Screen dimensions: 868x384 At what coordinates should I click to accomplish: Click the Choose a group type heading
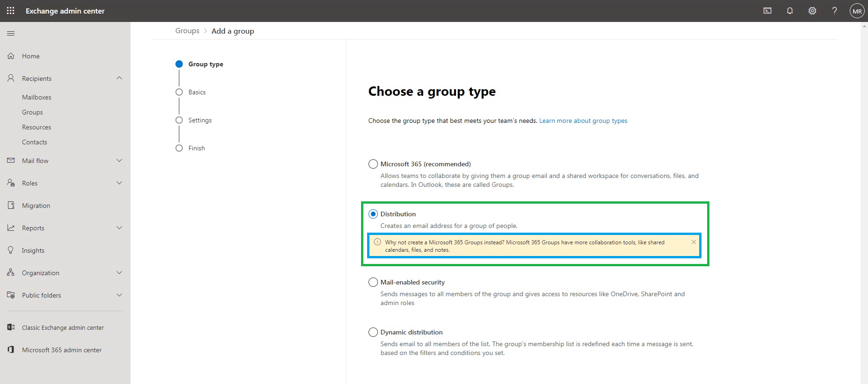coord(432,91)
